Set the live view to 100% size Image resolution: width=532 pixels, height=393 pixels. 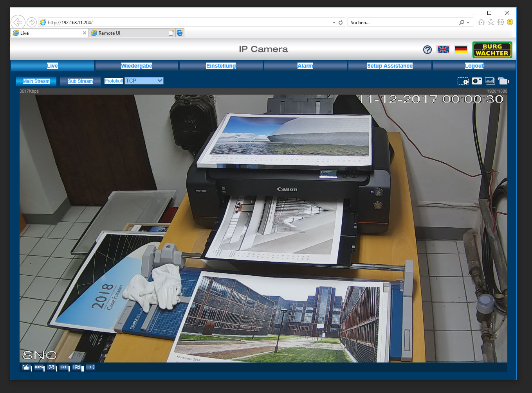click(x=39, y=367)
